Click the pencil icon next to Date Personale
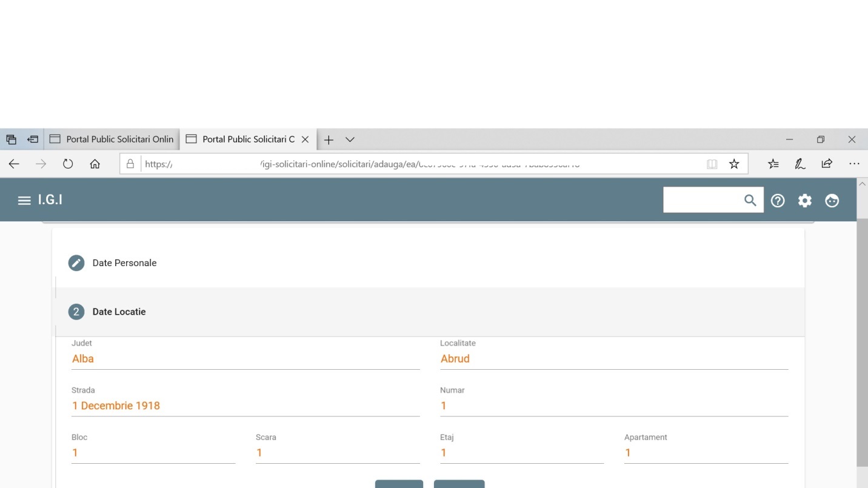This screenshot has height=488, width=868. tap(76, 262)
